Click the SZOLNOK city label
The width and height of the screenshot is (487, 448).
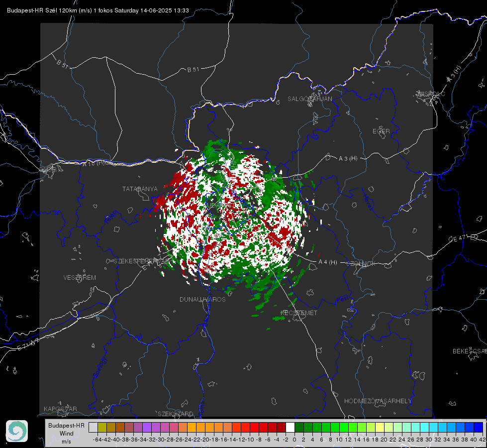[x=361, y=263]
